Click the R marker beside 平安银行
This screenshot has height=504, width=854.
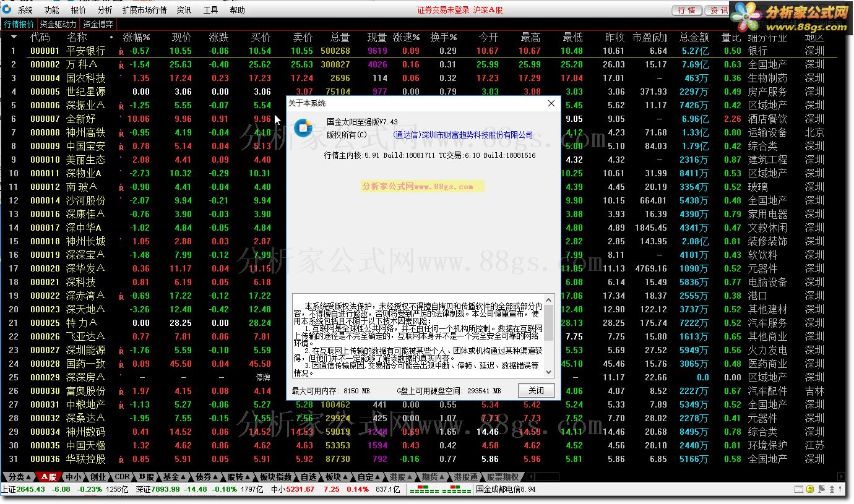121,52
